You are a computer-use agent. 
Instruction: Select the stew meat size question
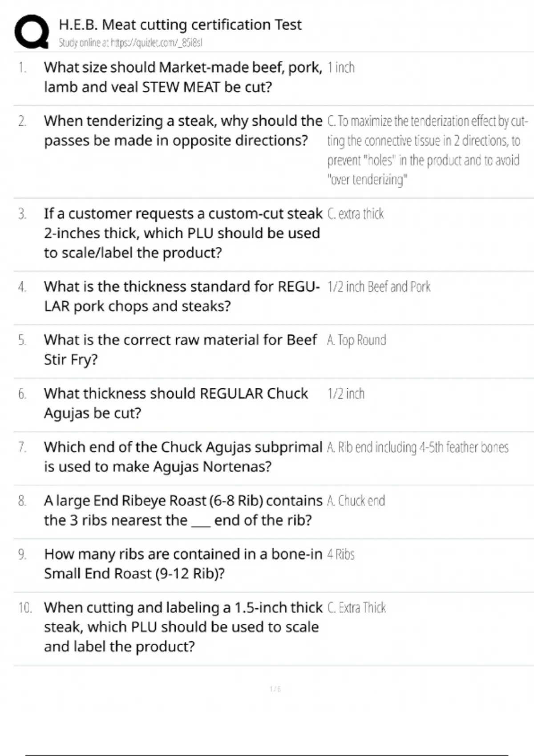pyautogui.click(x=182, y=77)
